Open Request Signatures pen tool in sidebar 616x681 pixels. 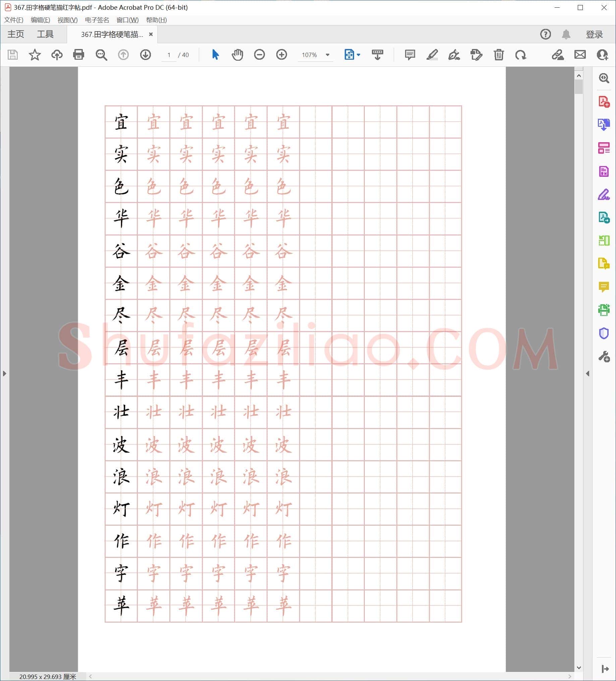(x=604, y=195)
